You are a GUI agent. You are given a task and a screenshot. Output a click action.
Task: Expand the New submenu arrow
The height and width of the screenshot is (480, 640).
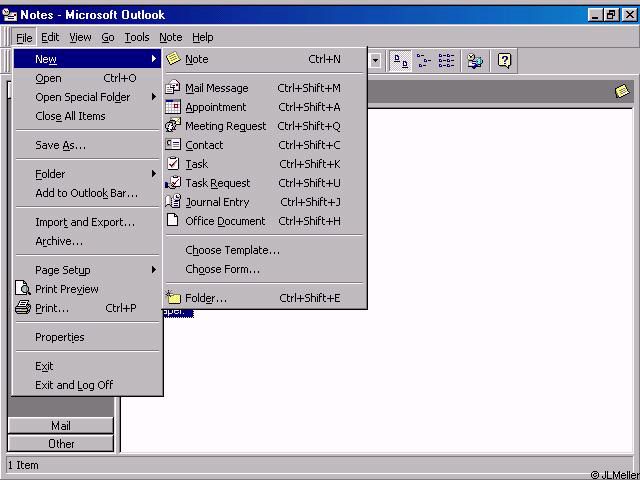153,59
